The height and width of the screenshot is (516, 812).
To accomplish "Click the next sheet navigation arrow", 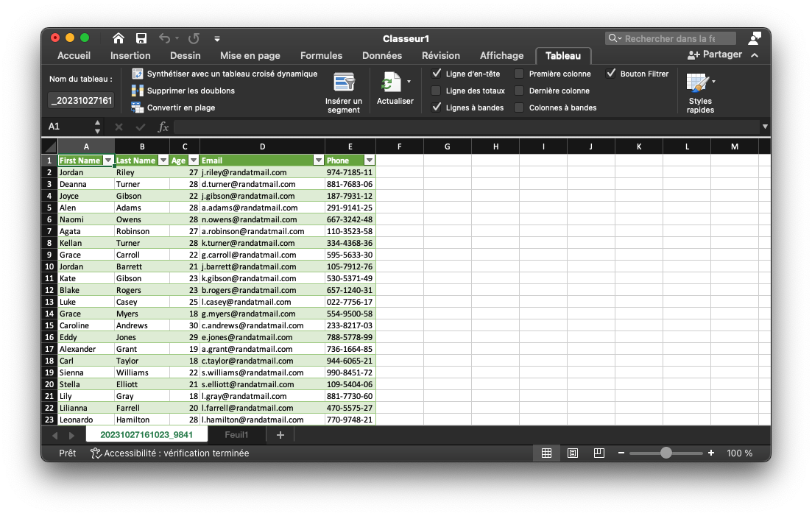I will click(x=71, y=436).
